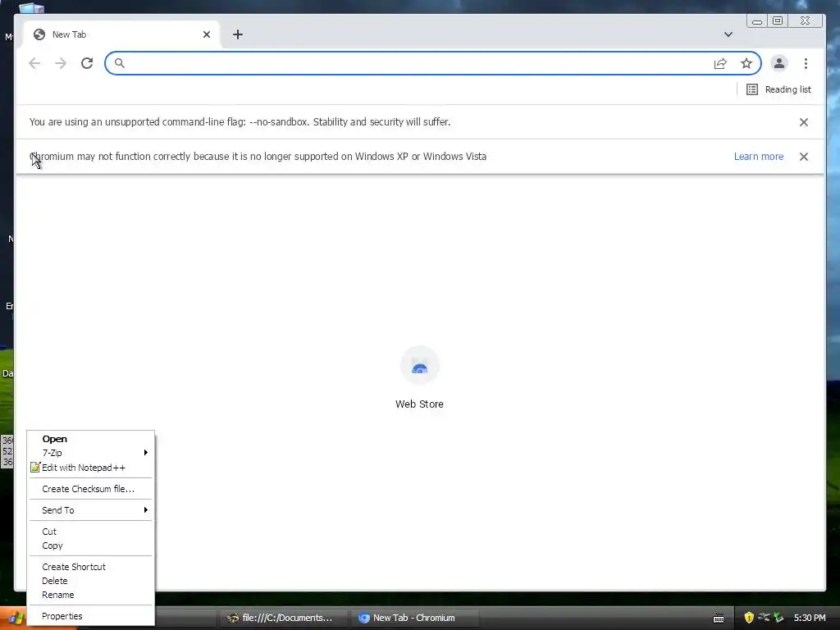Viewport: 840px width, 630px height.
Task: Choose Cut in context menu
Action: (90, 532)
